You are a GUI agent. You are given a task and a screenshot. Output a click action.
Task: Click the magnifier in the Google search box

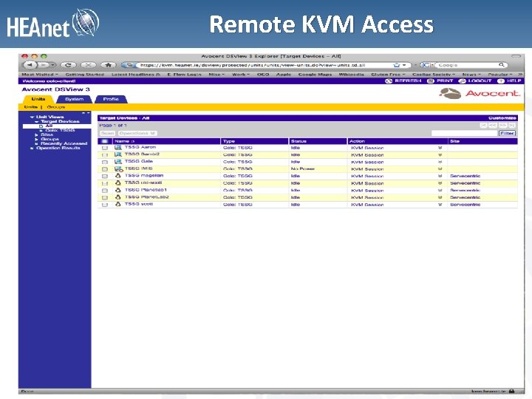tap(501, 64)
